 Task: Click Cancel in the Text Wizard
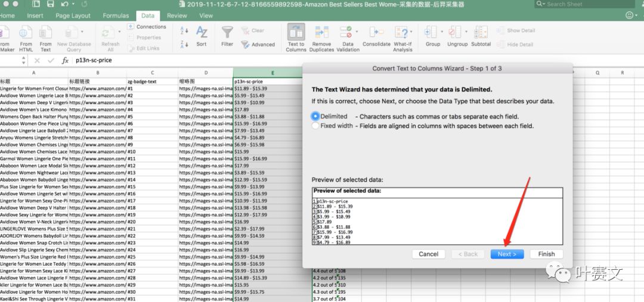pyautogui.click(x=428, y=254)
